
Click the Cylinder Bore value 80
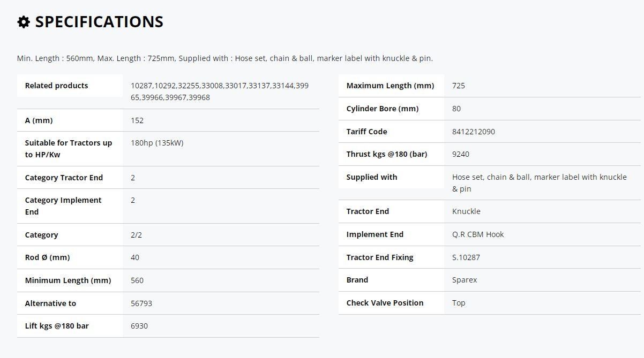[456, 109]
